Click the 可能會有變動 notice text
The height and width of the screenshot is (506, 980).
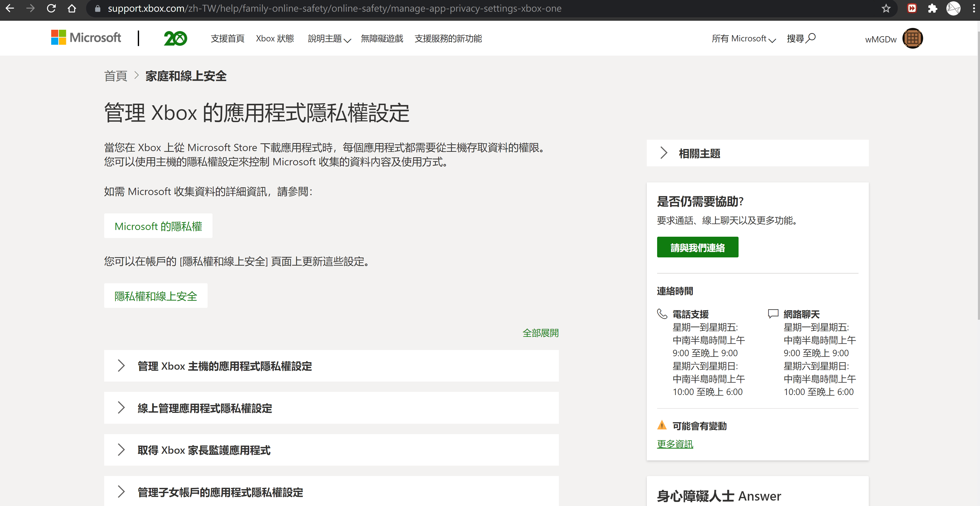(x=700, y=426)
